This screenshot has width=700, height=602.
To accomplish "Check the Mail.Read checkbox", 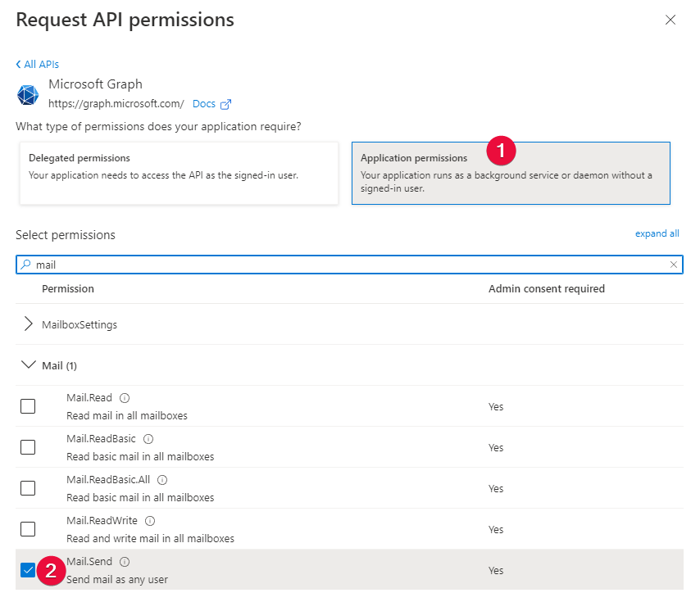I will 28,406.
